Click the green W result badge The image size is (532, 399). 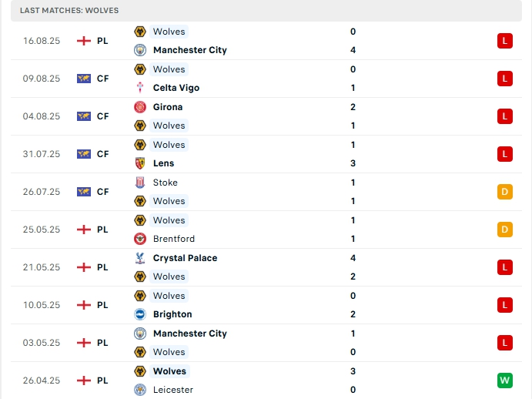pyautogui.click(x=505, y=381)
